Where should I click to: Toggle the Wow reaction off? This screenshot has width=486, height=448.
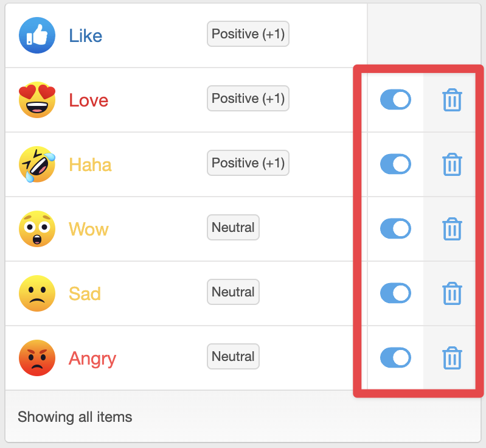395,229
